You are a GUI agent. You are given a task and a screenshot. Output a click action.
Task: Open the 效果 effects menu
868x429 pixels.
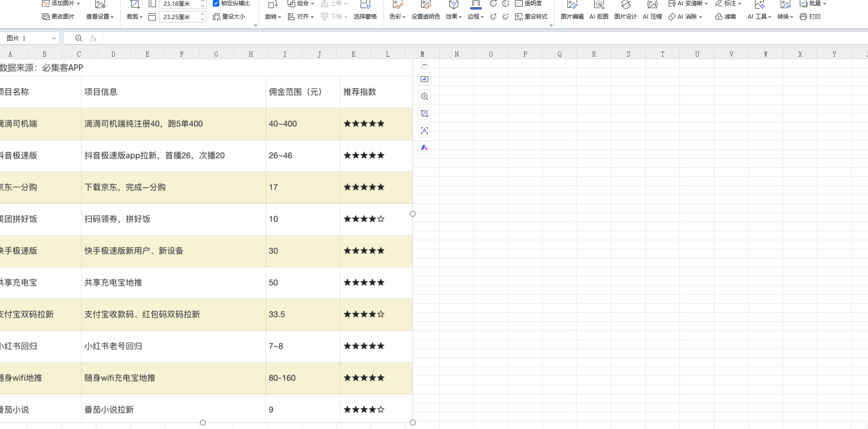pyautogui.click(x=454, y=16)
